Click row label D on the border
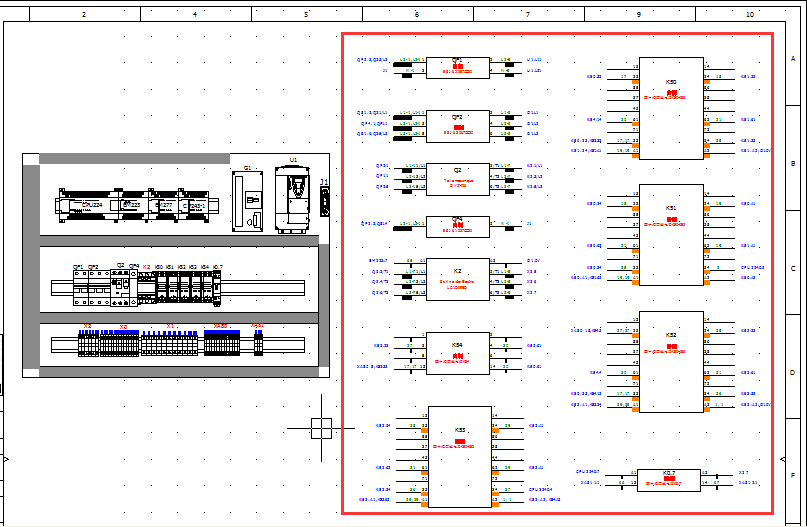 (793, 373)
